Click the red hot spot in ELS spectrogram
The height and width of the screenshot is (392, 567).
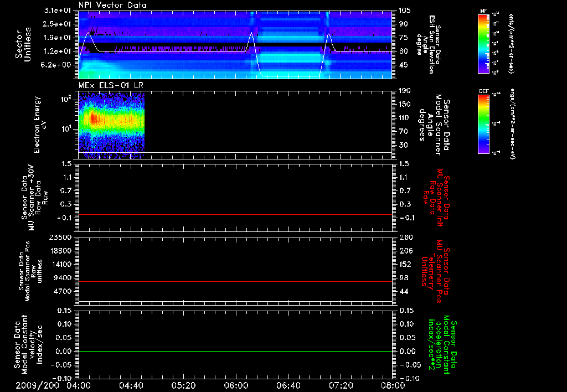(x=94, y=118)
